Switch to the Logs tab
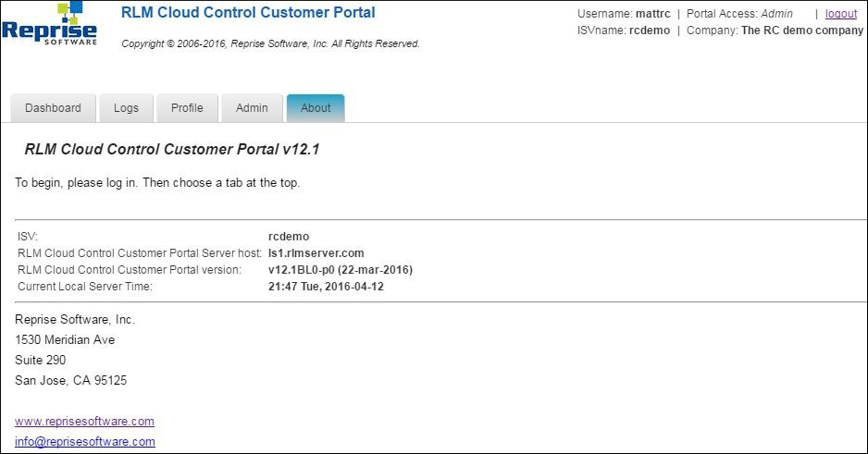868x454 pixels. pos(126,108)
